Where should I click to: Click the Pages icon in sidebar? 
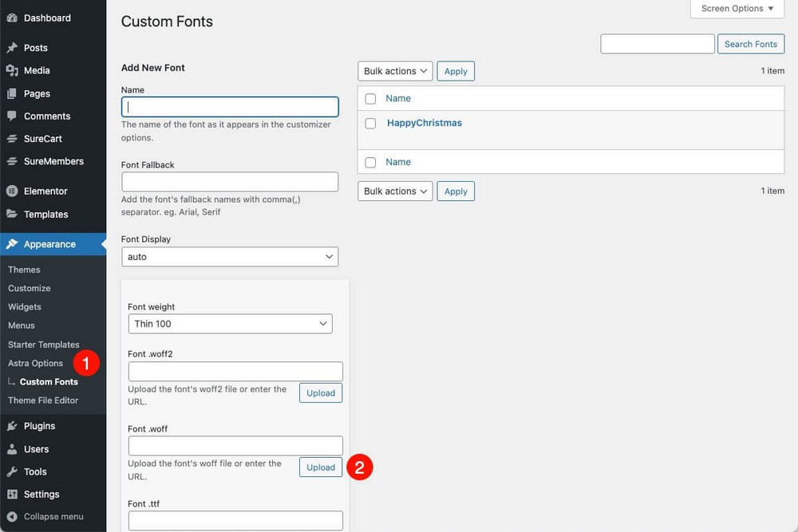pos(12,93)
